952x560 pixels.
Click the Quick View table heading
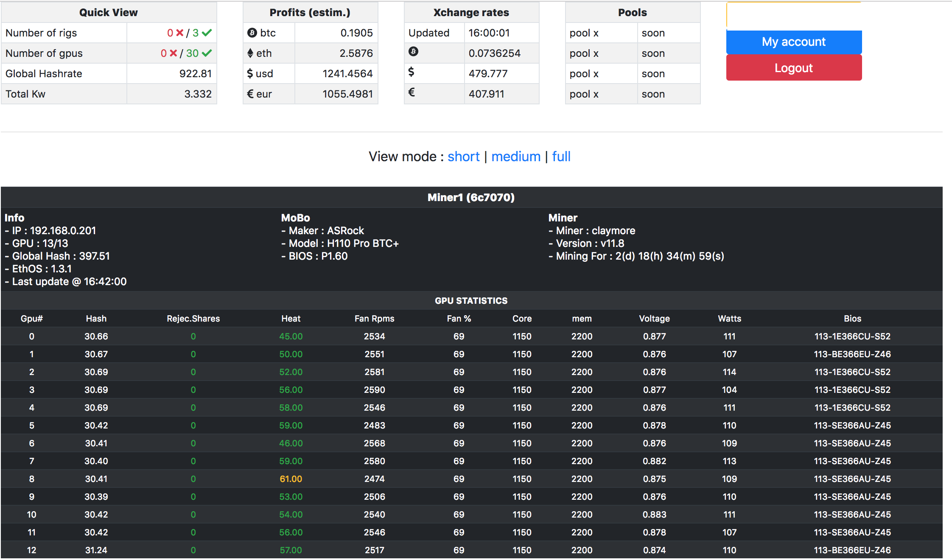[x=109, y=12]
